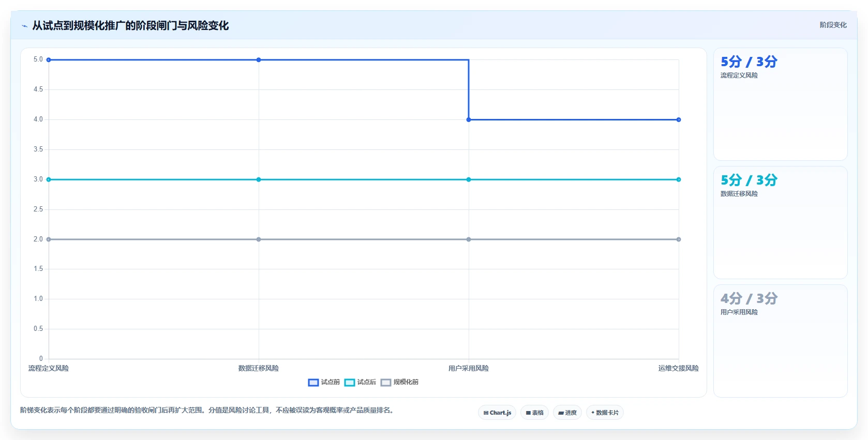Click the Chart.js chip
Viewport: 868px width, 440px height.
coord(497,413)
